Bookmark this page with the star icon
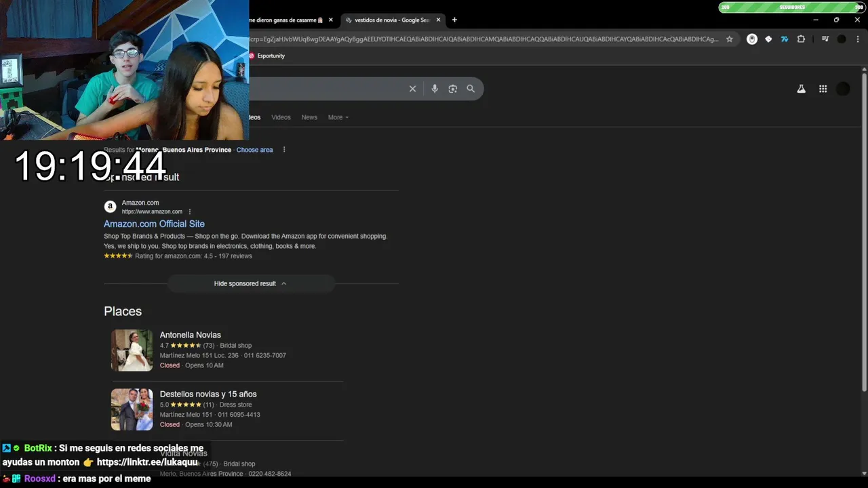The height and width of the screenshot is (488, 868). (730, 39)
